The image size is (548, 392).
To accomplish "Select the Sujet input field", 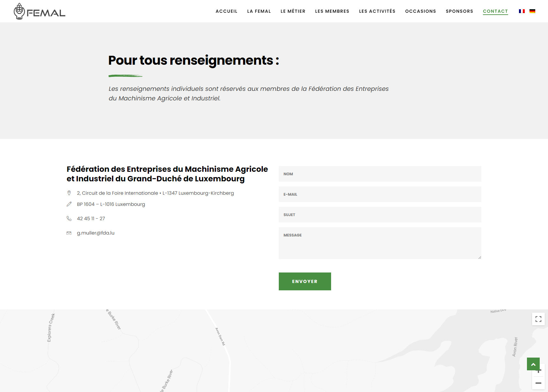I will point(380,215).
